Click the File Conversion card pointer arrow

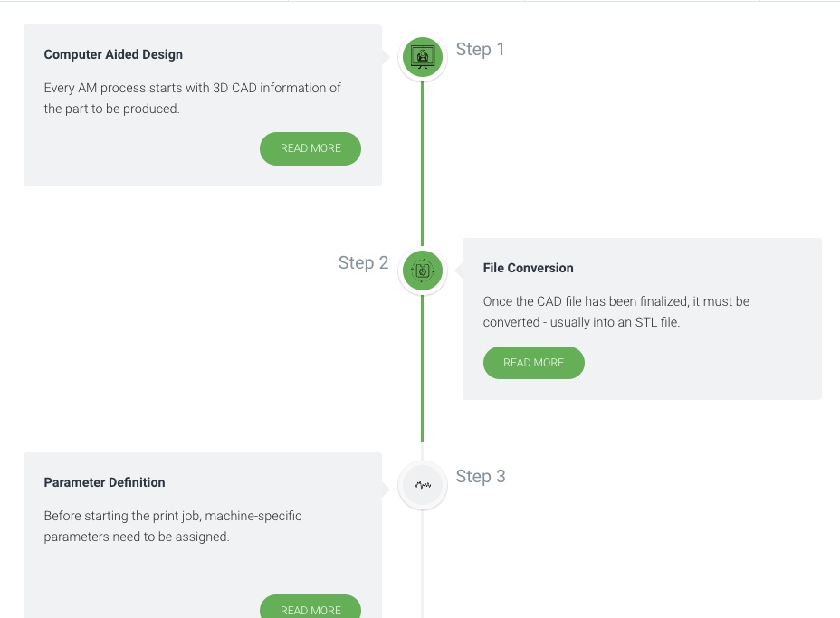point(459,271)
